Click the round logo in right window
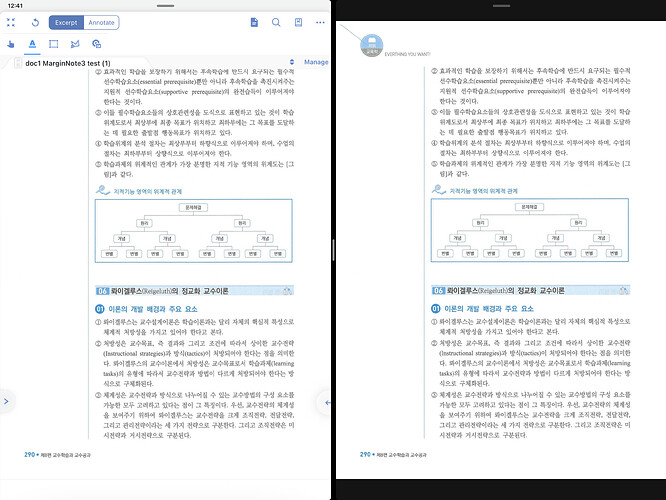This screenshot has height=500, width=666. pyautogui.click(x=372, y=45)
